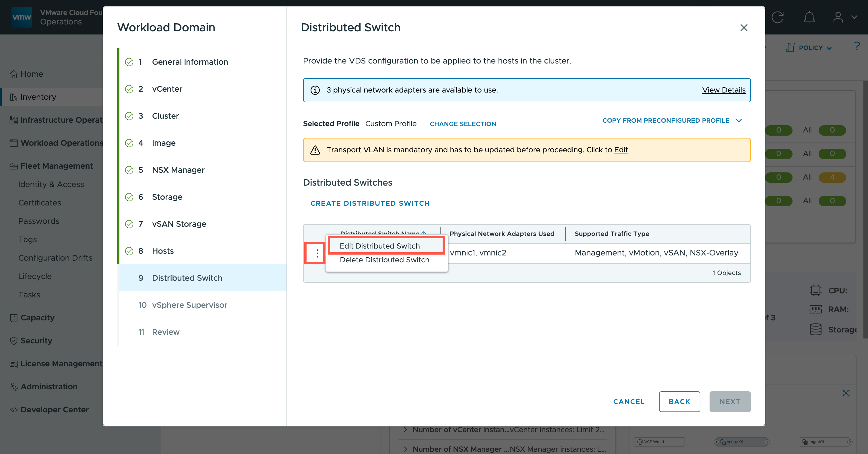Viewport: 868px width, 454px height.
Task: Click Edit link in Transport VLAN warning
Action: (x=621, y=150)
